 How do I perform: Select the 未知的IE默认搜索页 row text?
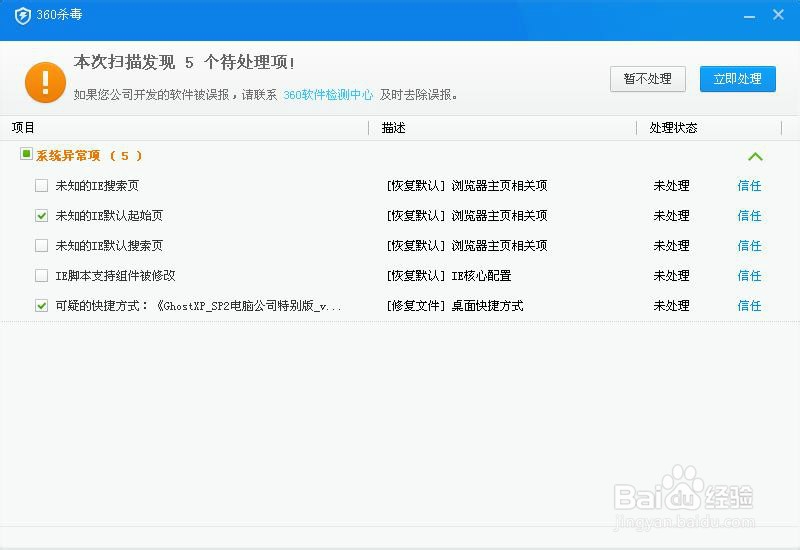(109, 245)
